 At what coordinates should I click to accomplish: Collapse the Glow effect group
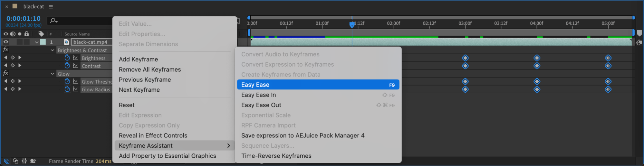[53, 74]
